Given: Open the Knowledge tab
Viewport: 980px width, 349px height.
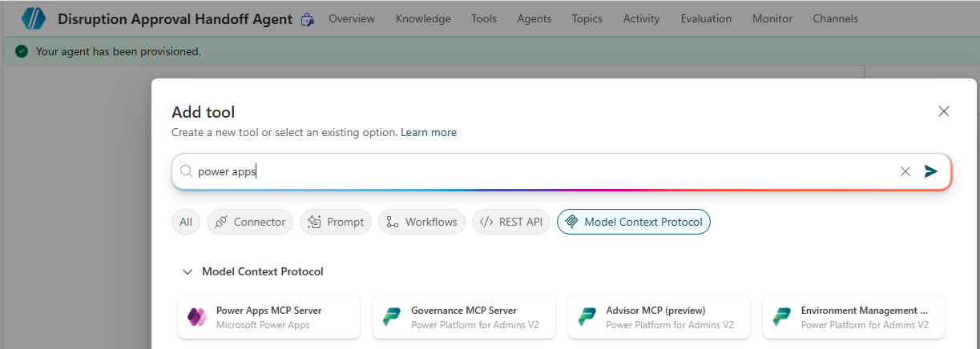Looking at the screenshot, I should [x=423, y=18].
